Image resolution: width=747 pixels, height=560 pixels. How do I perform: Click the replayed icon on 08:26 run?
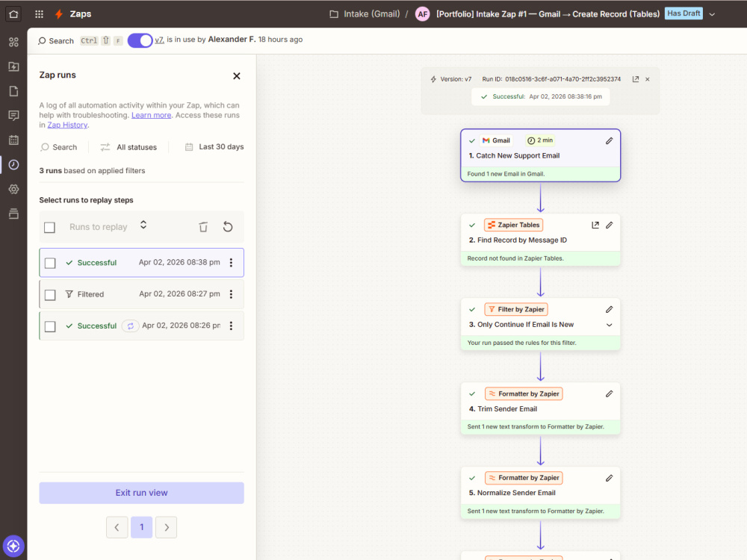click(130, 326)
